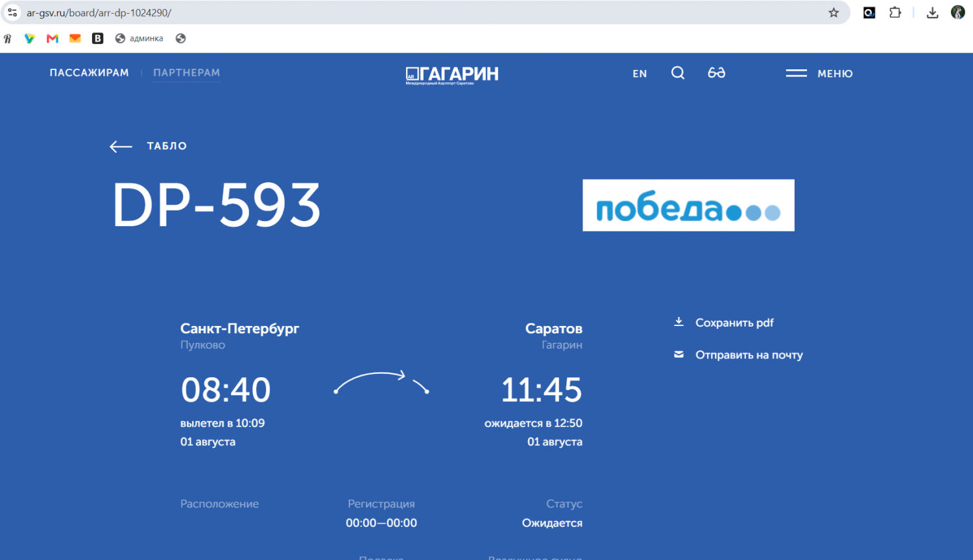
Task: Click the Санкт-Петербург departure city
Action: [239, 329]
